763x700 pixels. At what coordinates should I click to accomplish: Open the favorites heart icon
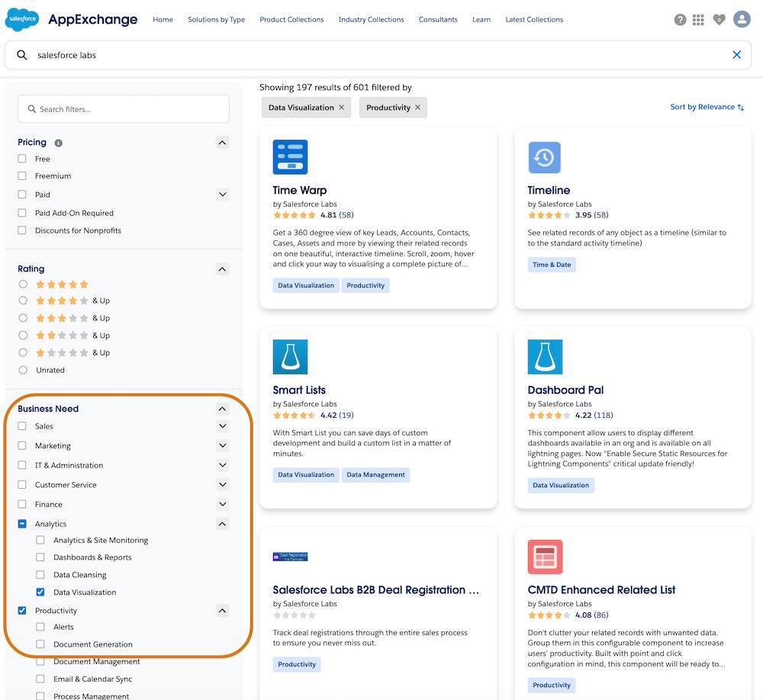click(719, 20)
